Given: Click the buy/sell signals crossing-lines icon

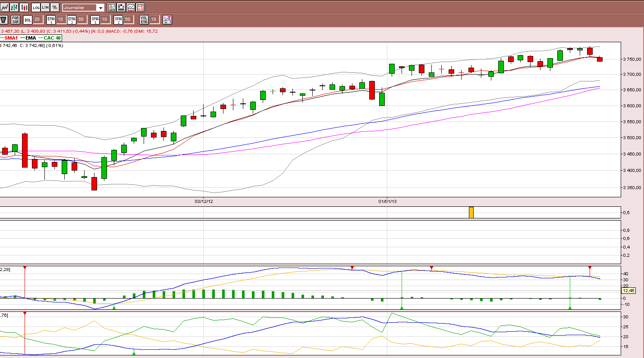Looking at the screenshot, I should (167, 20).
